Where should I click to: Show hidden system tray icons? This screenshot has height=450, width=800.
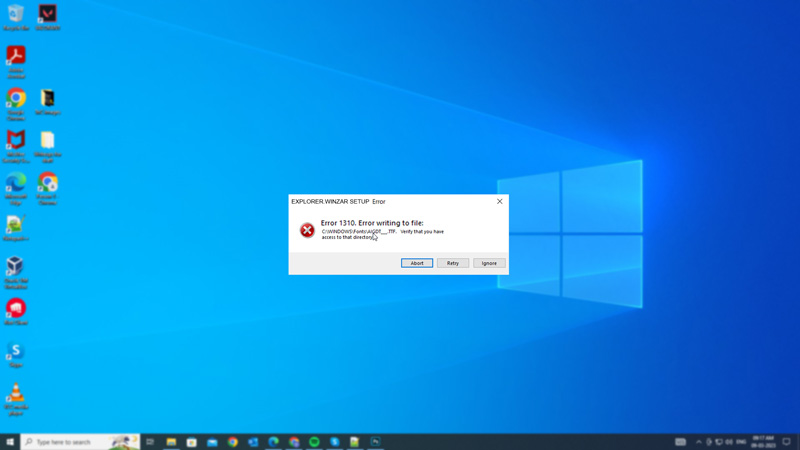[698, 442]
